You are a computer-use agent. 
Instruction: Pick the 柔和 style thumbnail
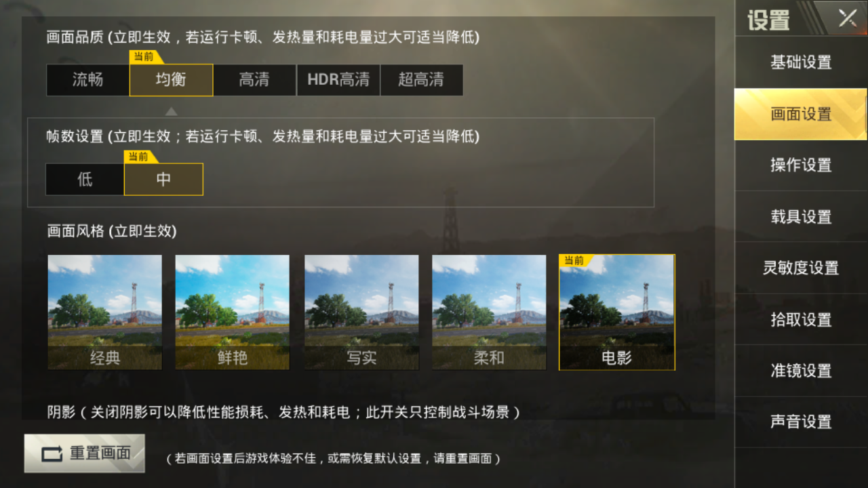489,312
